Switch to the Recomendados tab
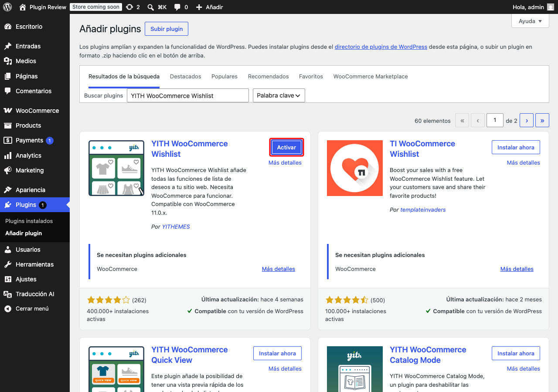 tap(268, 76)
